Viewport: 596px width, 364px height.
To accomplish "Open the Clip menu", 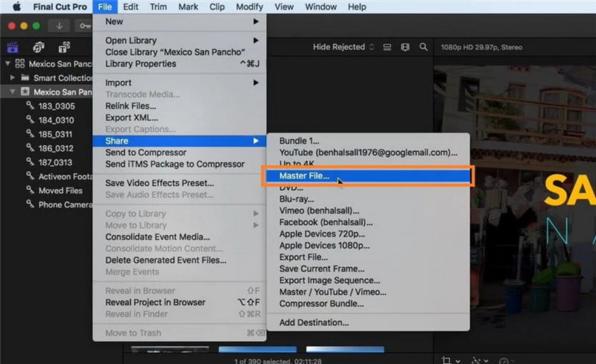I will tap(217, 7).
